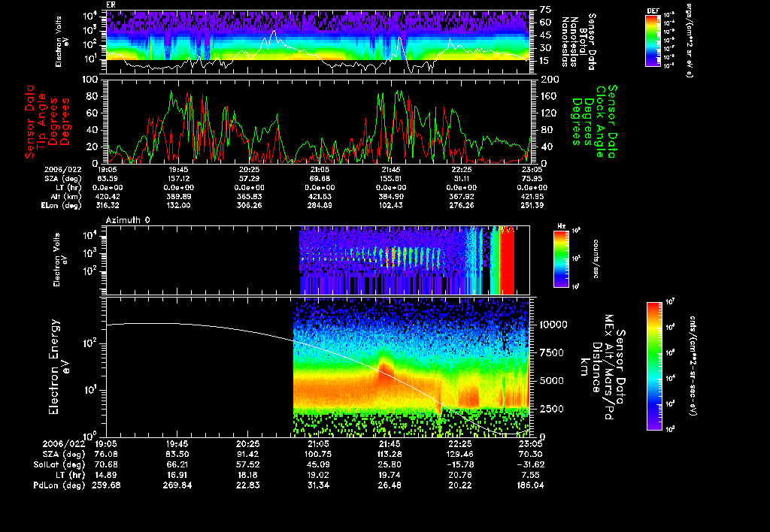Click the ELon value "251.39"
770x532 pixels.
[532, 205]
